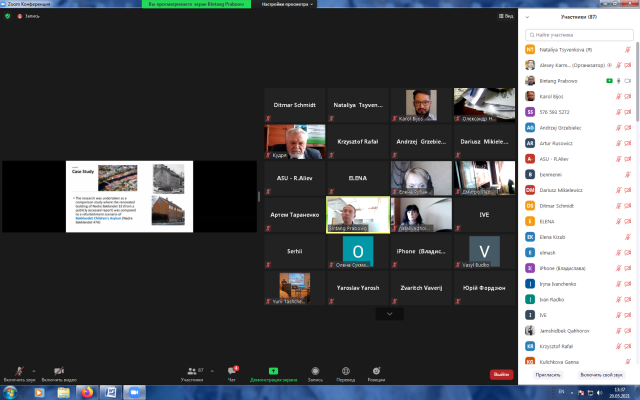Click Bintang Prabowo's microphone icon in list
Viewport: 640px width, 400px height.
click(619, 81)
